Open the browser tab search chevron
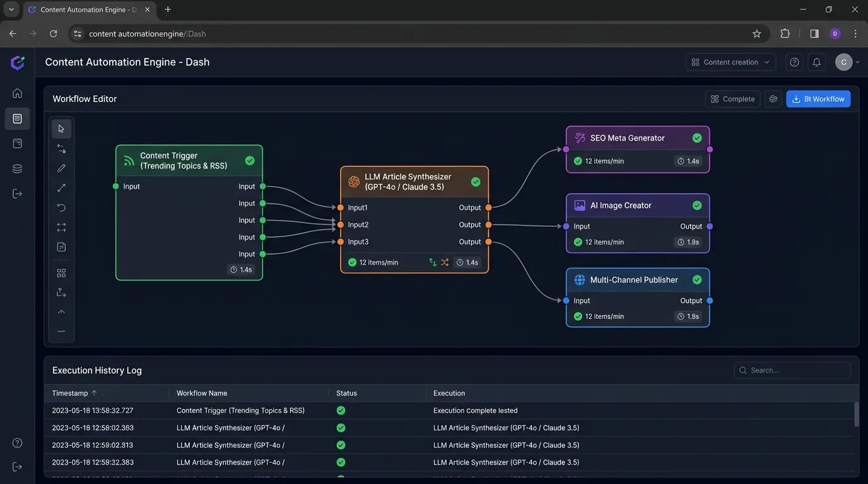Screen dimensions: 868x484 click(11, 9)
